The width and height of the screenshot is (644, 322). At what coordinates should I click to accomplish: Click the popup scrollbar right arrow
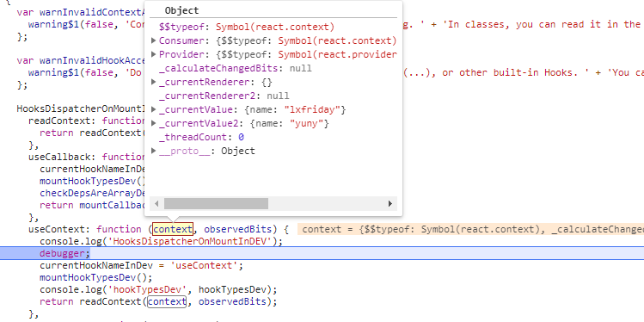(x=390, y=203)
